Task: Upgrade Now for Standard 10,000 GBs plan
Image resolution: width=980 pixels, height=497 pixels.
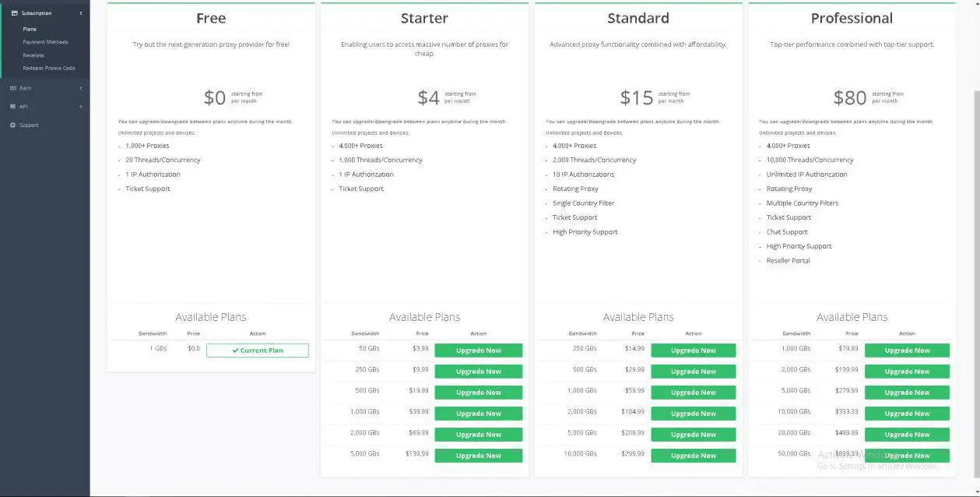Action: [x=692, y=455]
